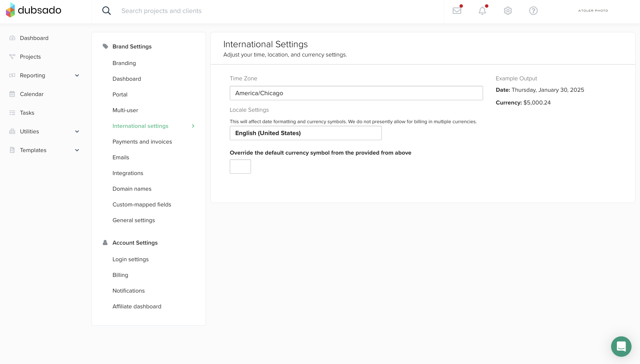Open the Branding settings page
This screenshot has height=364, width=640.
tap(124, 63)
